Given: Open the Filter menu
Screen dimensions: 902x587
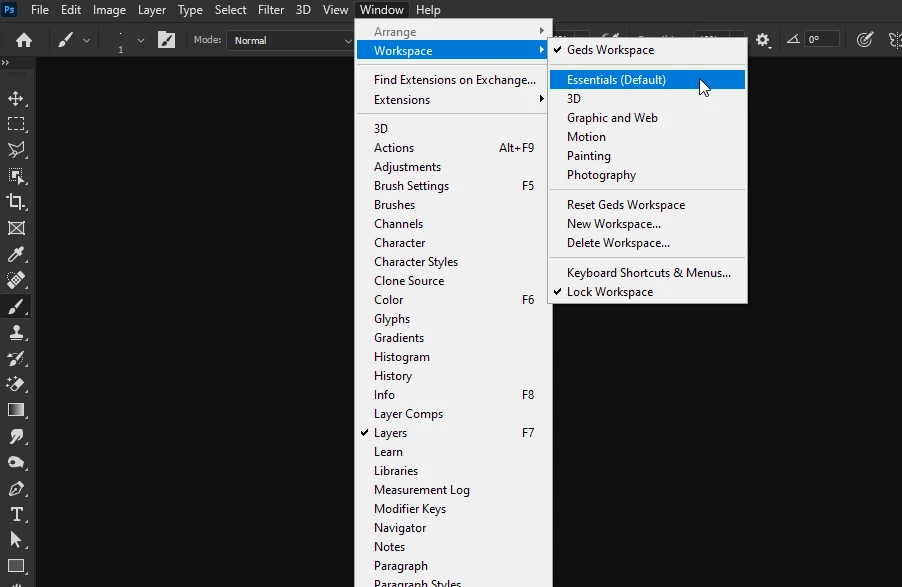Looking at the screenshot, I should [x=270, y=10].
